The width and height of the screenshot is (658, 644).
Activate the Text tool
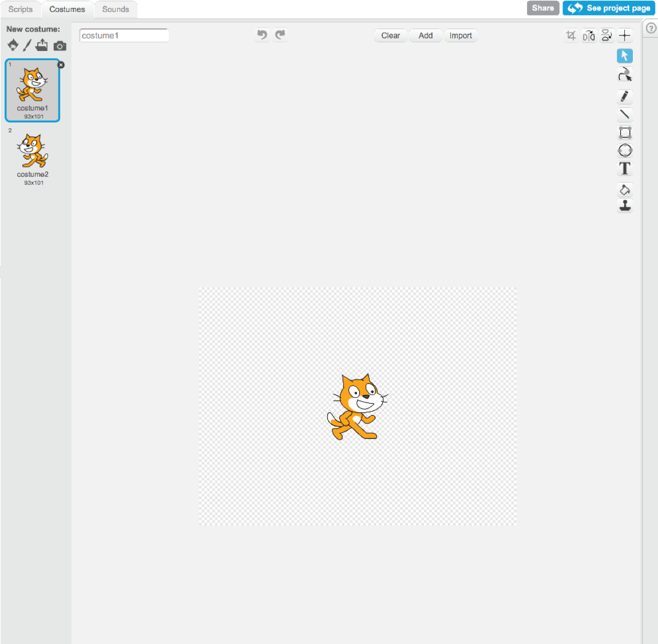[x=625, y=169]
